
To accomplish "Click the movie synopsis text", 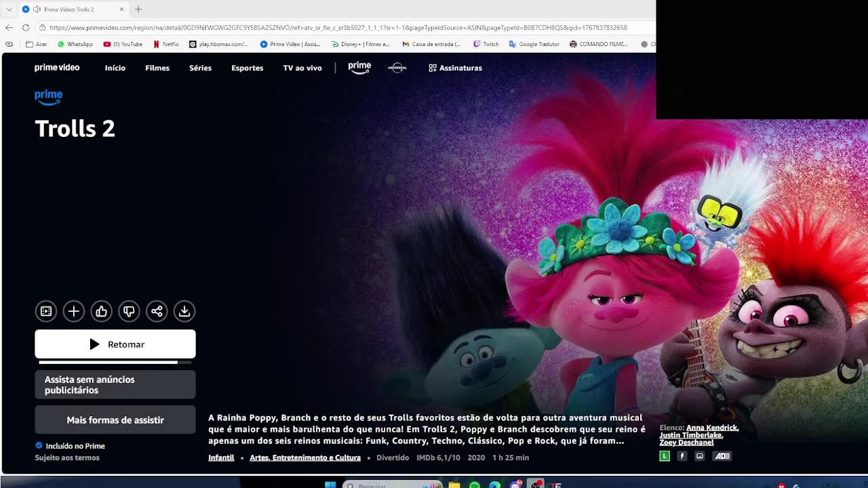I will (x=427, y=429).
